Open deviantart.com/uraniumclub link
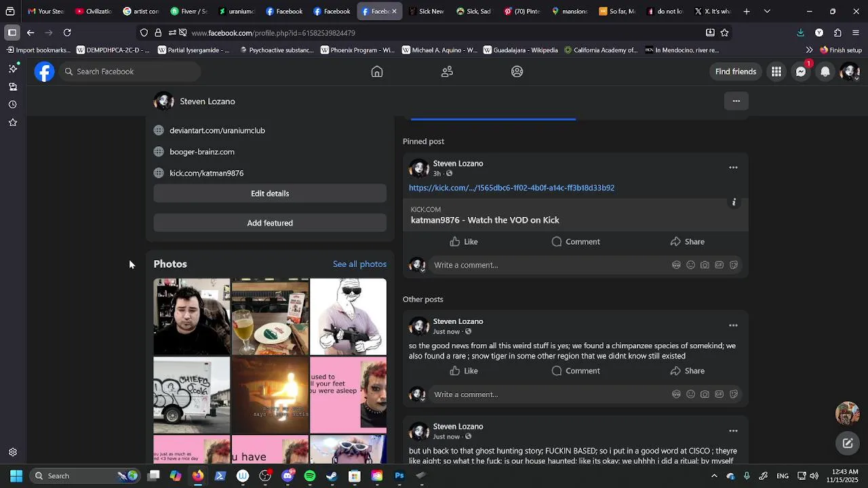The image size is (868, 488). click(217, 130)
